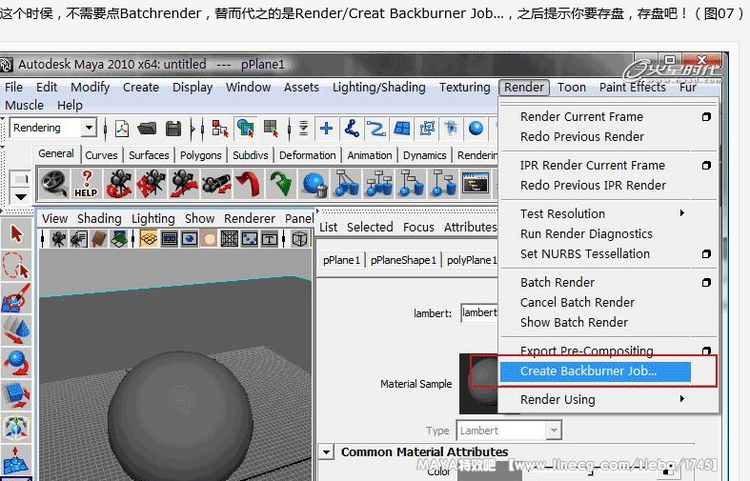Activate the Move tool in toolbox
This screenshot has height=481, width=750.
(x=16, y=330)
